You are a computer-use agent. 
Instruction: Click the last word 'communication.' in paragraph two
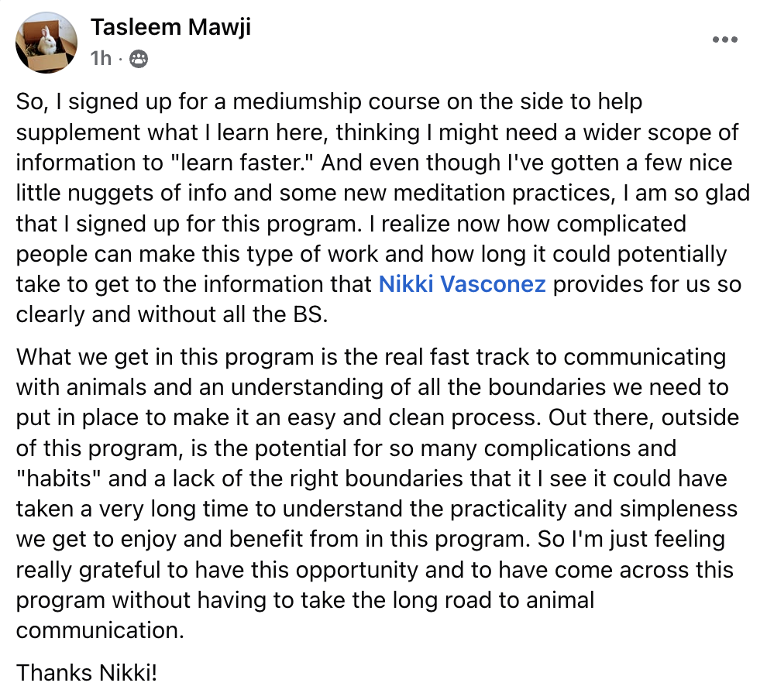tap(100, 630)
